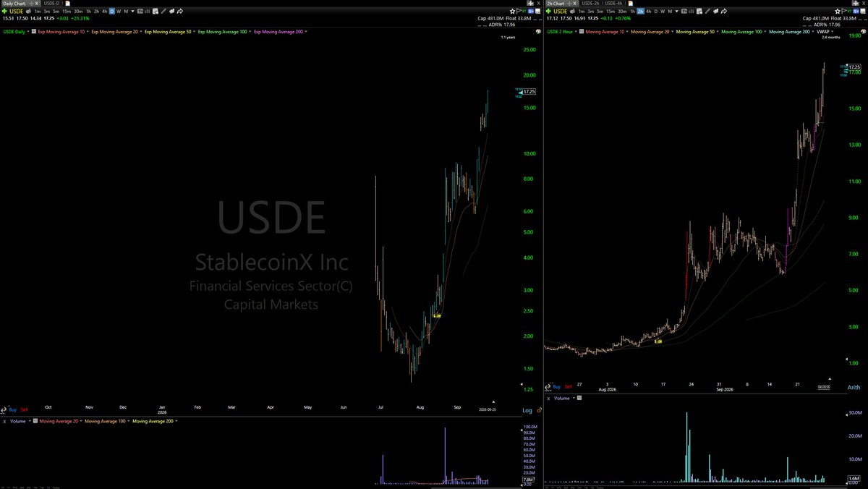
Task: Open the Exp Moving Average 200 dropdown
Action: tap(306, 32)
